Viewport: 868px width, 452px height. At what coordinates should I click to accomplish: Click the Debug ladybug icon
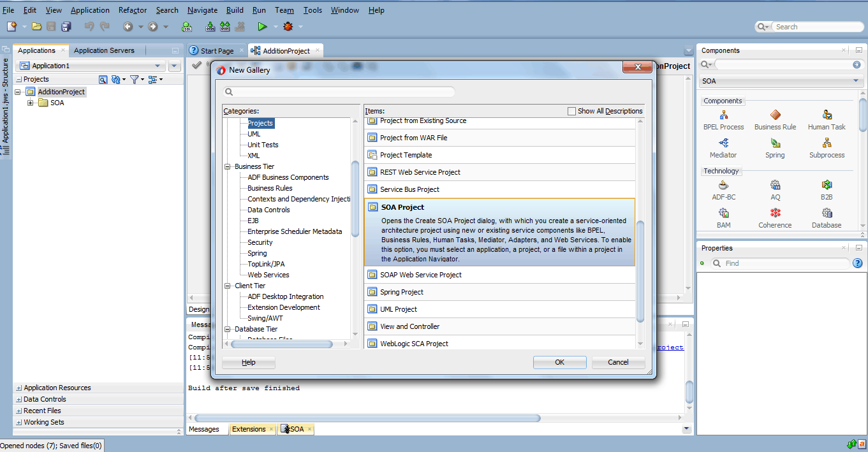(288, 27)
